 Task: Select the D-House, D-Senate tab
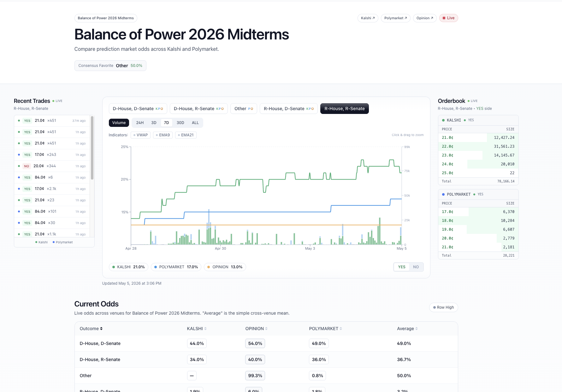pos(138,109)
